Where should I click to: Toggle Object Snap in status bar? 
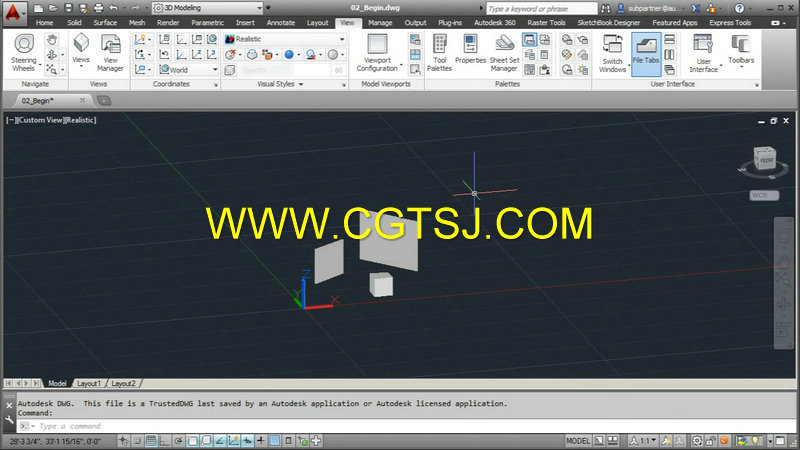(x=192, y=441)
